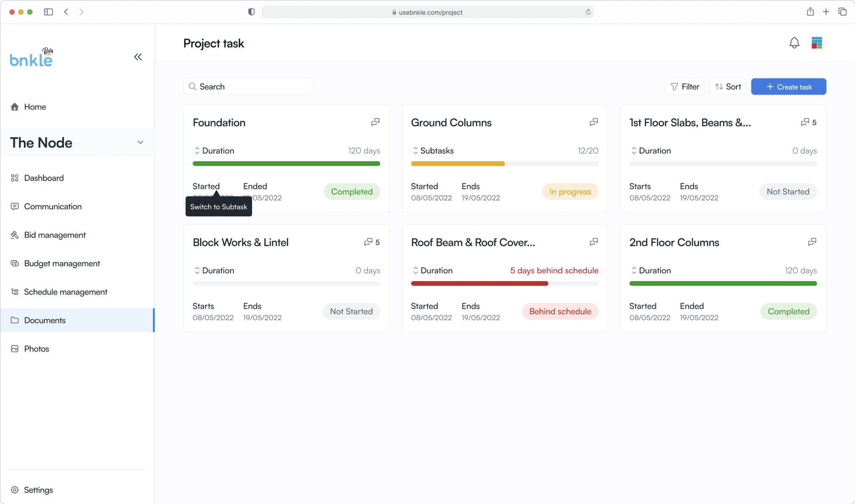Toggle Duration switcher on 2nd Floor Columns card

pyautogui.click(x=634, y=270)
